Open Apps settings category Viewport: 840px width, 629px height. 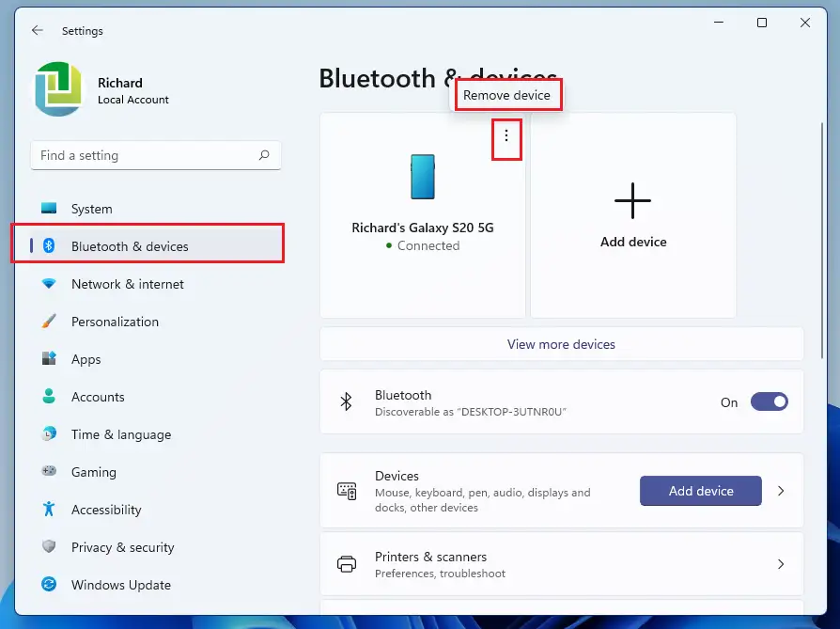click(156, 359)
